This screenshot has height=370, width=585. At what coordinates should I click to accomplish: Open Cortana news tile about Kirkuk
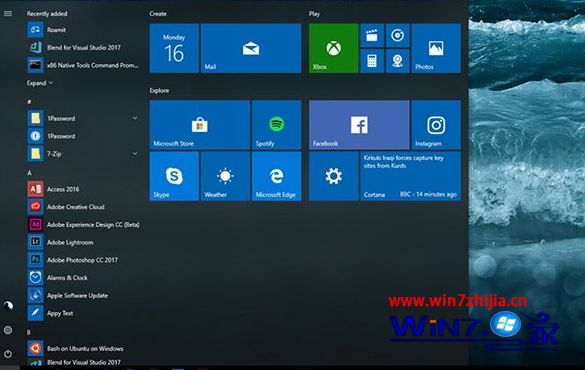click(410, 176)
